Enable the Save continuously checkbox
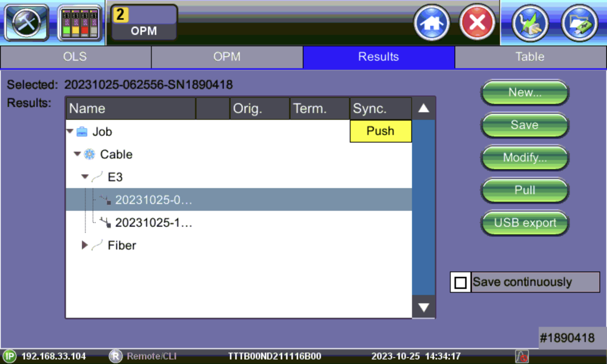 [460, 282]
